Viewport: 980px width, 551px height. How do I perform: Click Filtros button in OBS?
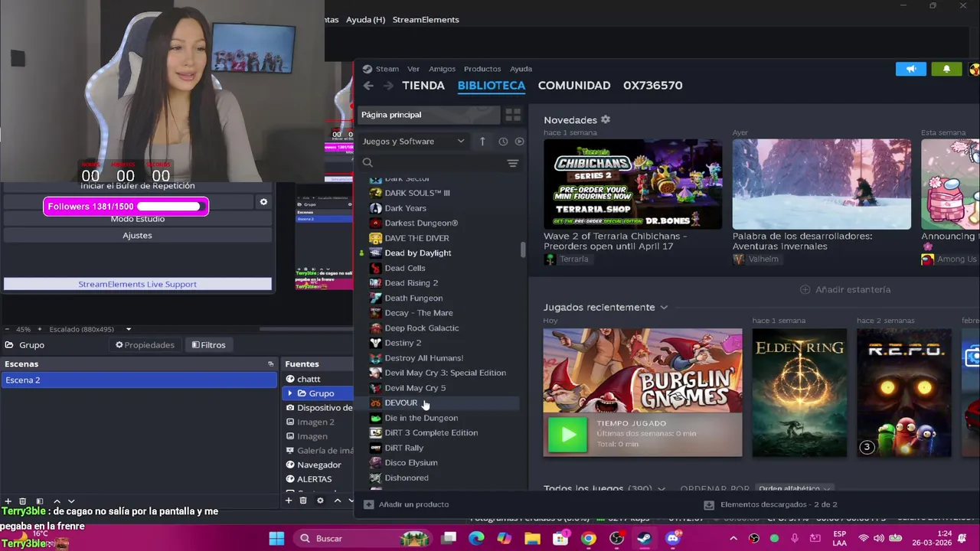(x=208, y=345)
